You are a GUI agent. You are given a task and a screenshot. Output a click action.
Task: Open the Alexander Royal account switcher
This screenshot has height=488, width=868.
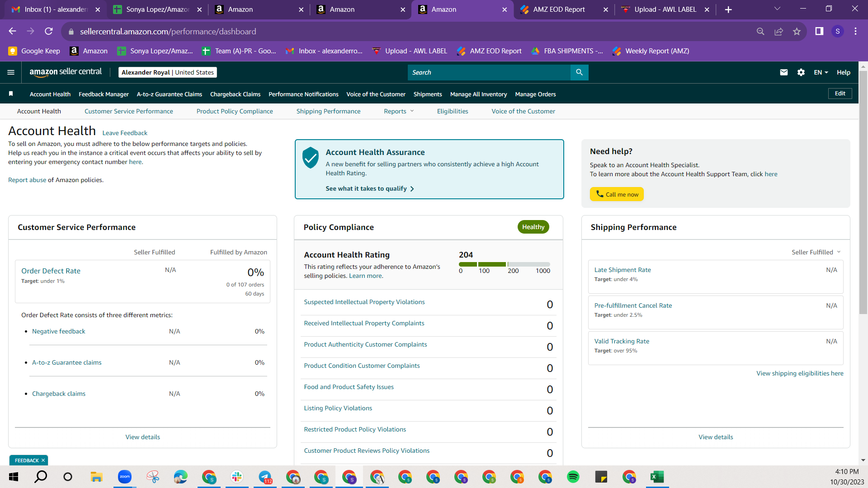(168, 72)
